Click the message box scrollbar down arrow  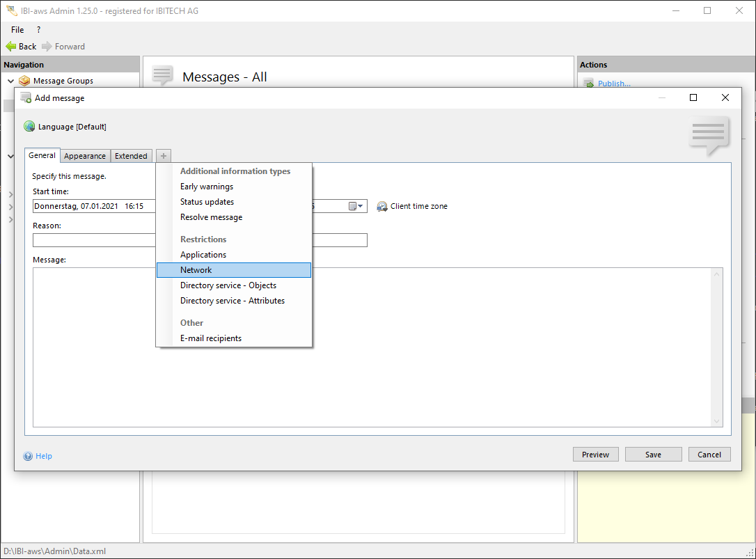click(717, 421)
